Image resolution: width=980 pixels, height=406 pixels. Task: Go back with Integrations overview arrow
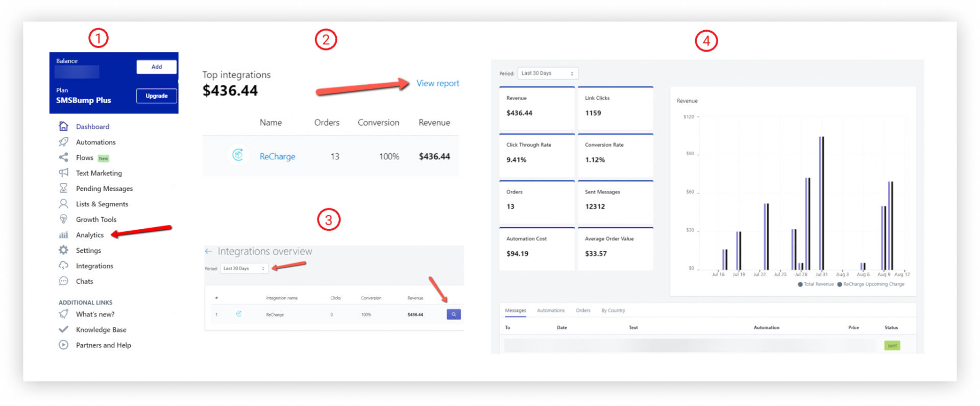[x=208, y=251]
